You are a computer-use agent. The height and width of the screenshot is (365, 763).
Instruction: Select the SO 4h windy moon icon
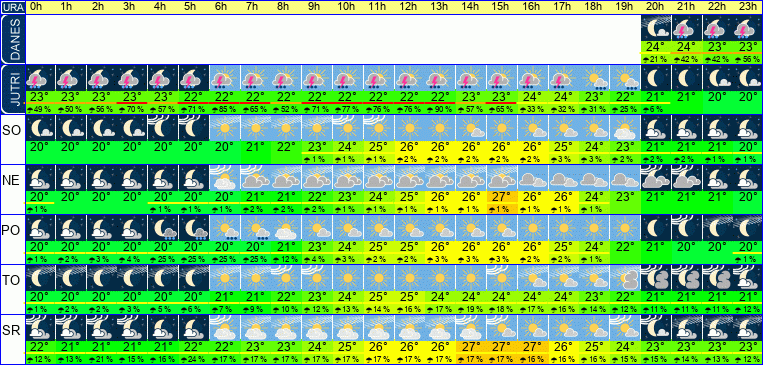(x=163, y=128)
